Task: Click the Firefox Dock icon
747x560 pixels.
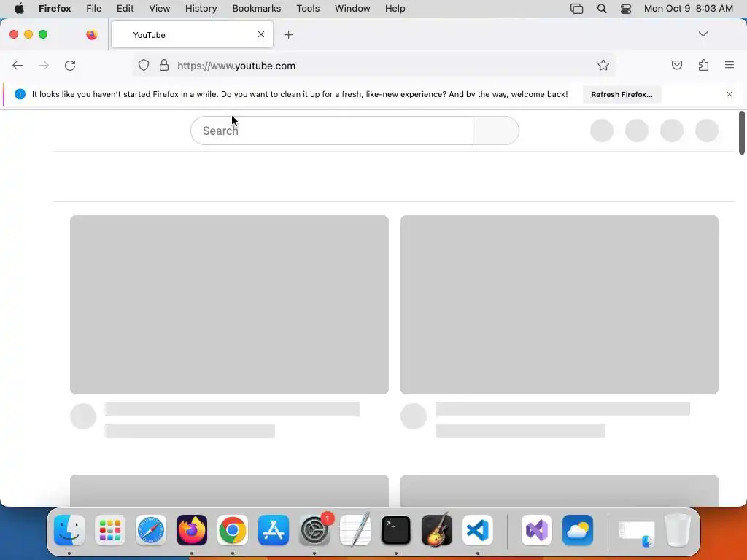Action: 192,530
